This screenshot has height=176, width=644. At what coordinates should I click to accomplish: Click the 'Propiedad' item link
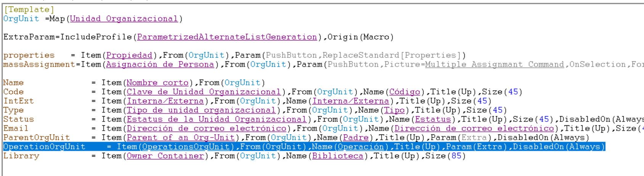pyautogui.click(x=129, y=55)
